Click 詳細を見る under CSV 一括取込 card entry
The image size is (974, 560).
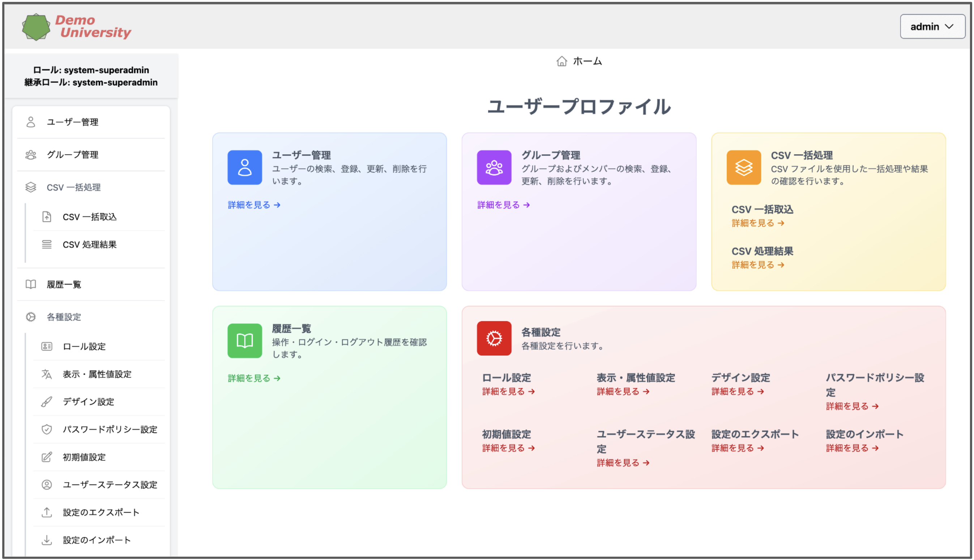tap(757, 223)
